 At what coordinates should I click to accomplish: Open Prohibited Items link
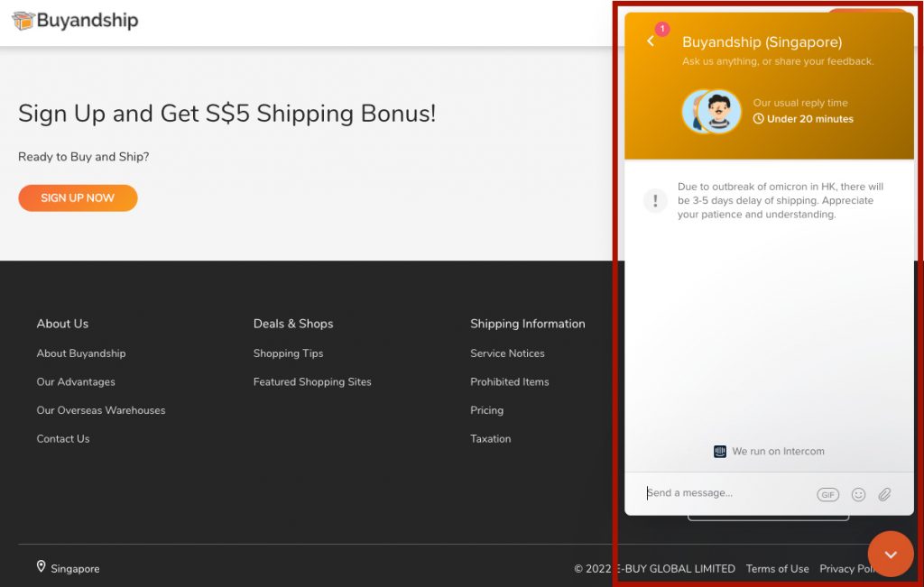509,381
